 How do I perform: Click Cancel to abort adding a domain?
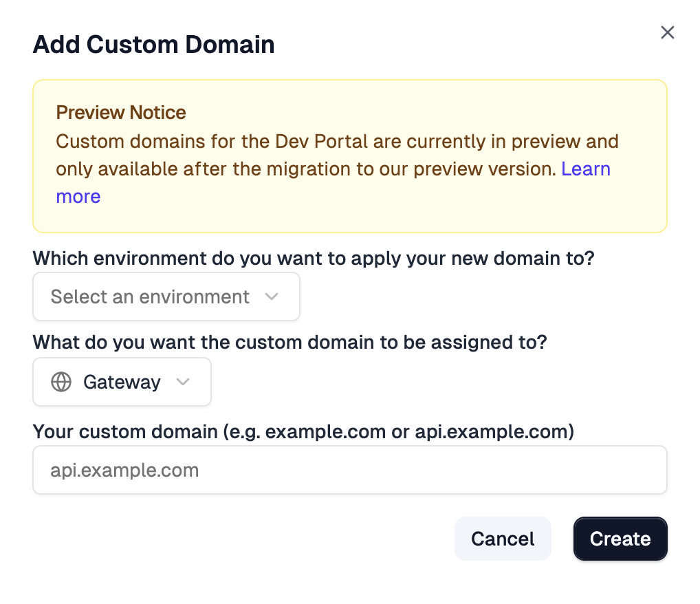[503, 539]
